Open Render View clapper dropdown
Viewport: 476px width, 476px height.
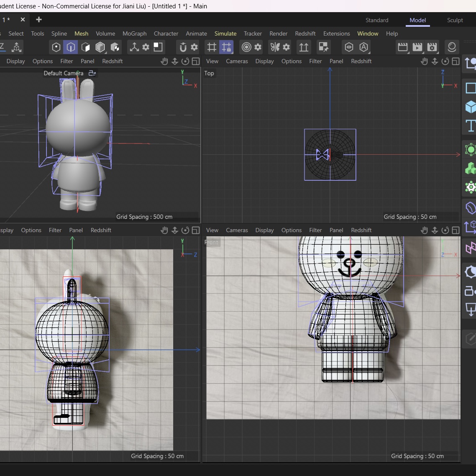(403, 47)
